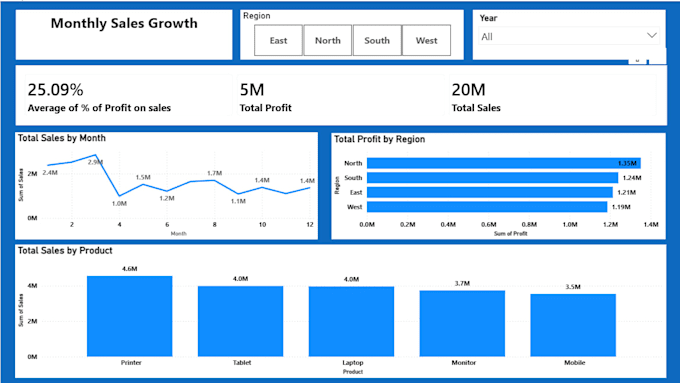
Task: Click the Tablet bar in sales chart
Action: coord(241,321)
